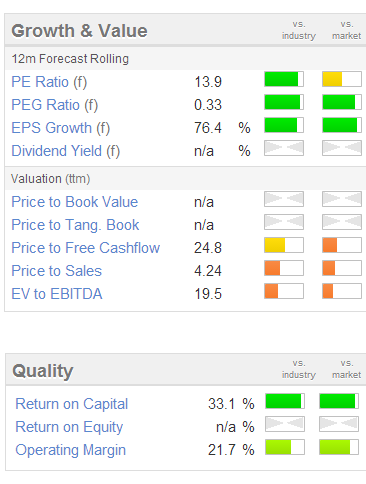The height and width of the screenshot is (484, 366).
Task: Open Dividend Yield (f) definition link
Action: pos(66,151)
